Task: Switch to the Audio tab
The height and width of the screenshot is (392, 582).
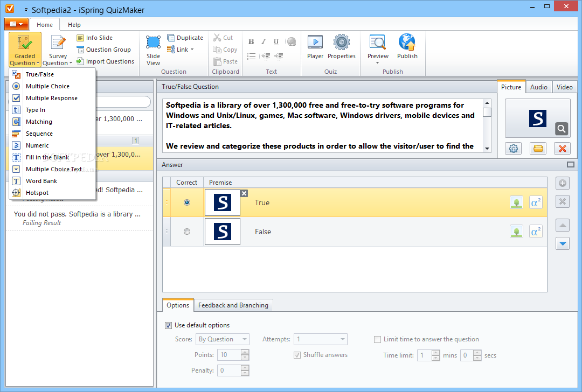Action: click(538, 87)
